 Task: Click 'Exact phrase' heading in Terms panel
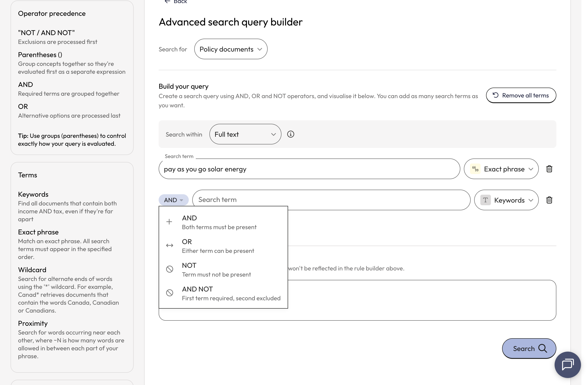click(x=38, y=232)
